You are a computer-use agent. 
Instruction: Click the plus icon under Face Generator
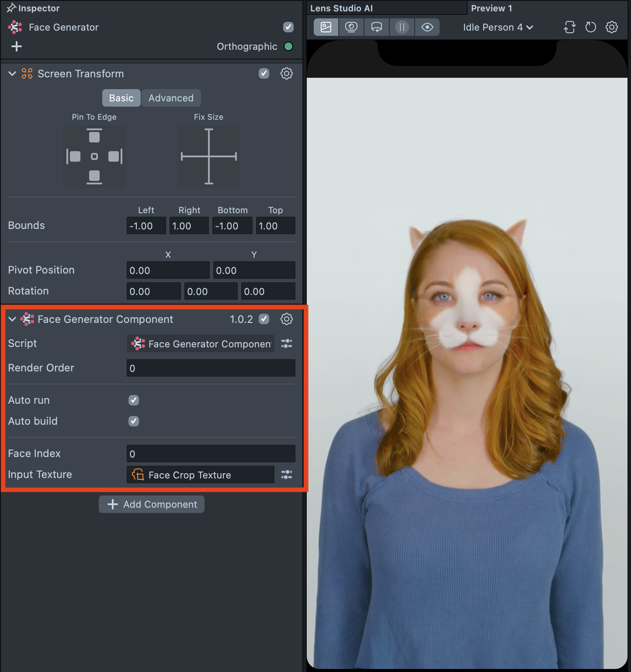tap(17, 46)
